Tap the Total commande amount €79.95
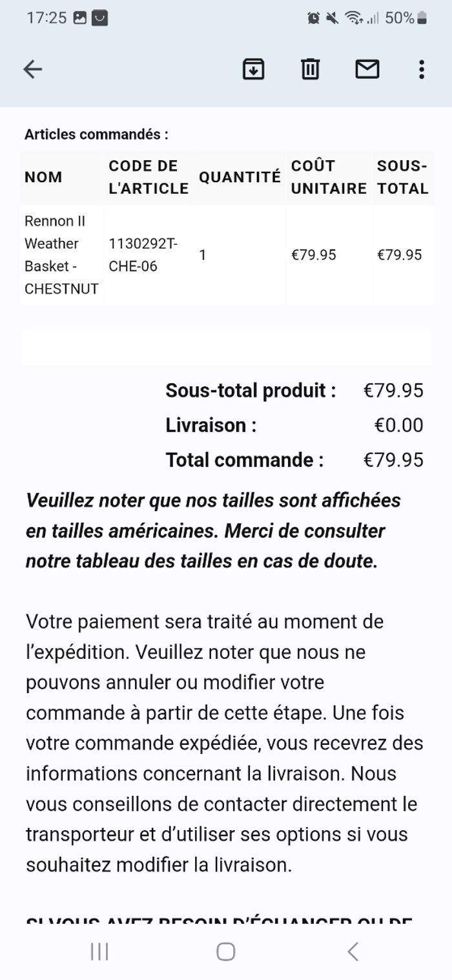 pyautogui.click(x=393, y=460)
